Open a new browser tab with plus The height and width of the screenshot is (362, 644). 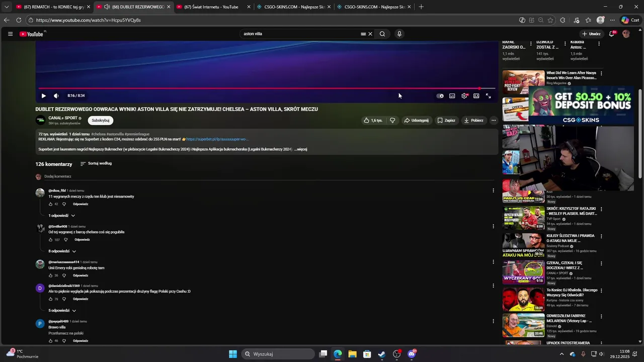click(x=421, y=7)
